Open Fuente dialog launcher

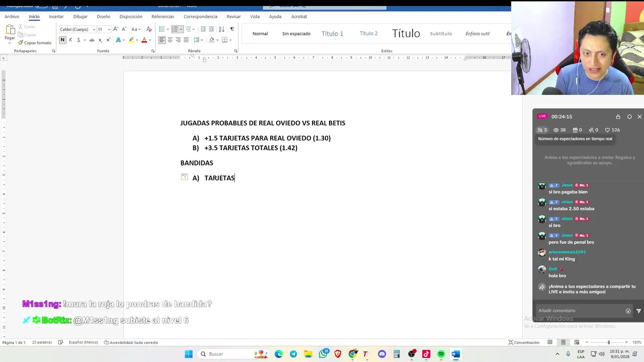tap(153, 51)
